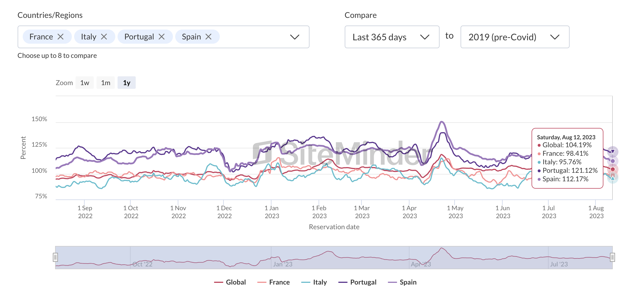
Task: Click the Italy chip label
Action: point(89,37)
